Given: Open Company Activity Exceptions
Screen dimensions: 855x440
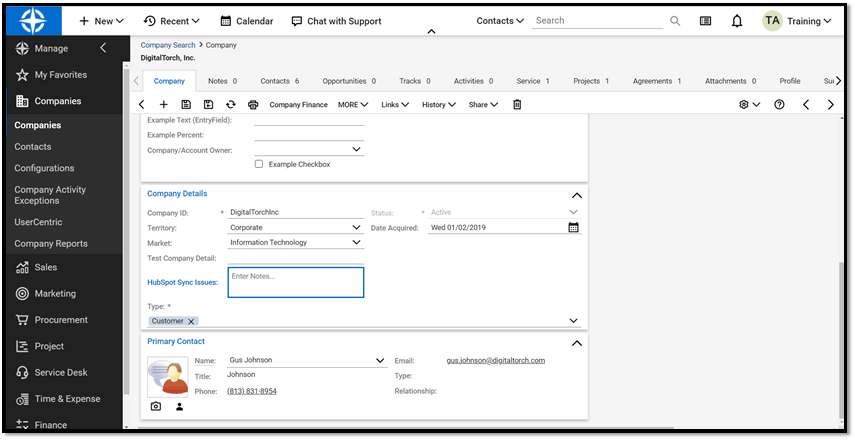Looking at the screenshot, I should (50, 195).
